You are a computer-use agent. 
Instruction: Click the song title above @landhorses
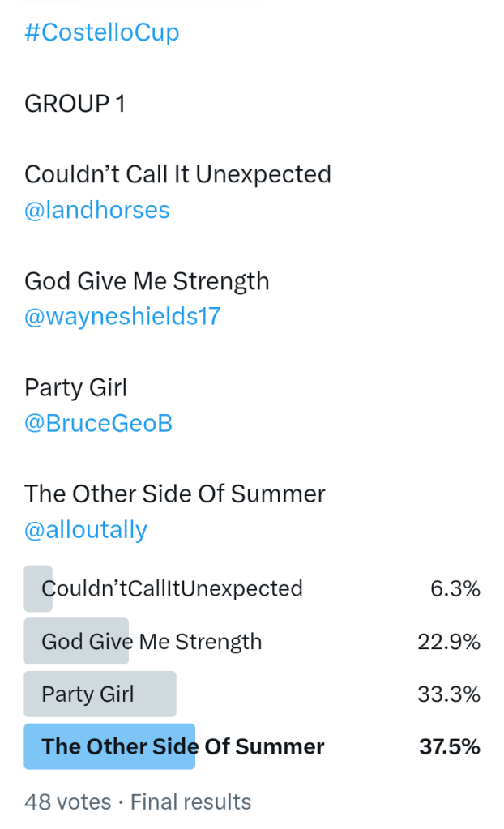point(177,174)
